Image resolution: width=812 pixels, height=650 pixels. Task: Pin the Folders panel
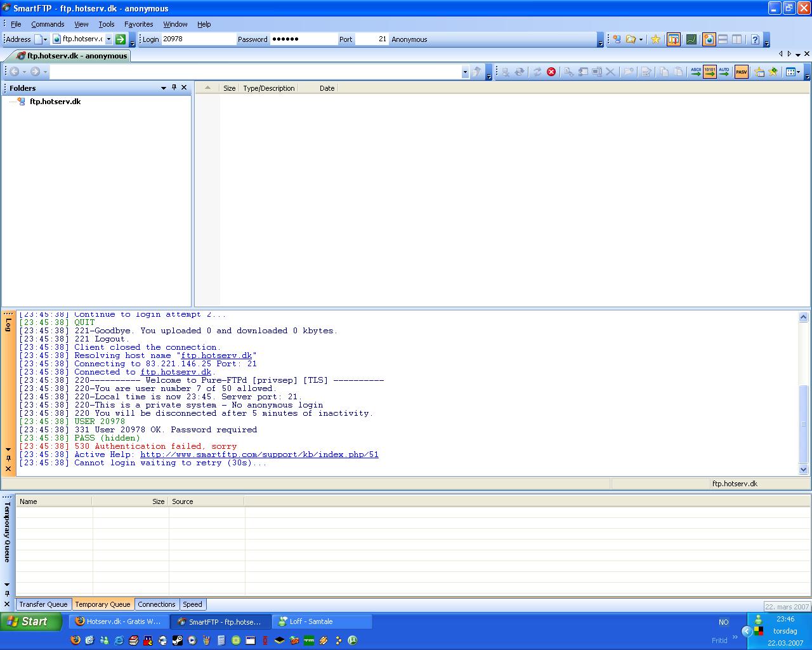click(x=174, y=88)
